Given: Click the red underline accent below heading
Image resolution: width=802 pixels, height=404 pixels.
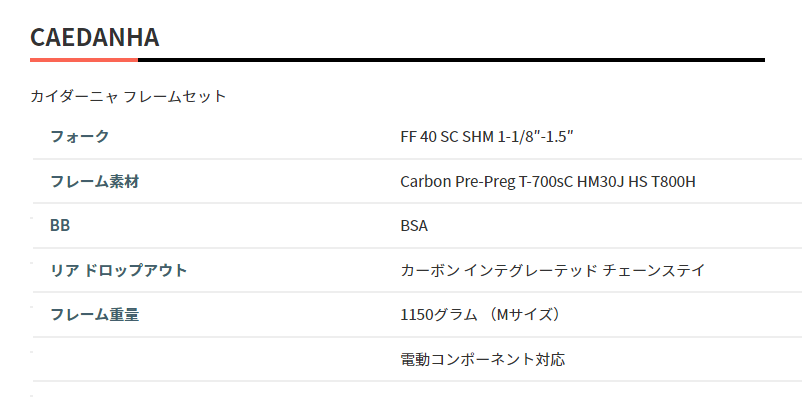Looking at the screenshot, I should [84, 60].
